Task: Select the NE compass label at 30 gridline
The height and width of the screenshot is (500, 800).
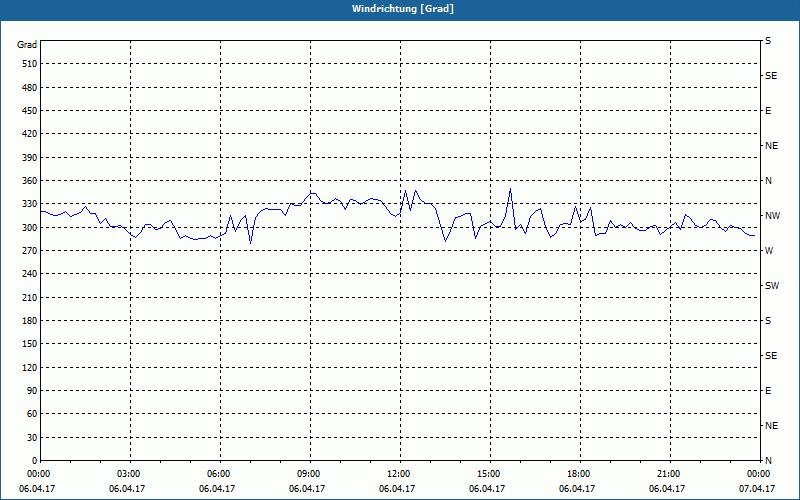Action: pyautogui.click(x=771, y=426)
